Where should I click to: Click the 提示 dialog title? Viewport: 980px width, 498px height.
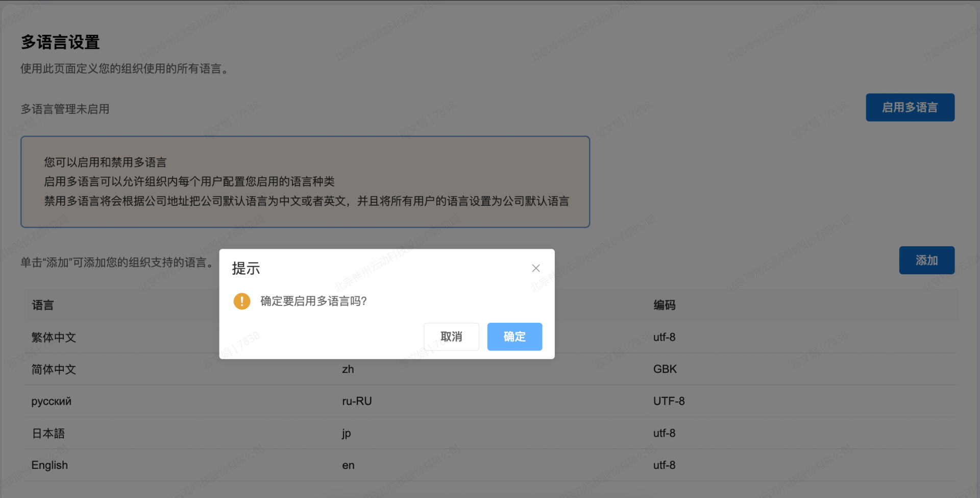(246, 269)
